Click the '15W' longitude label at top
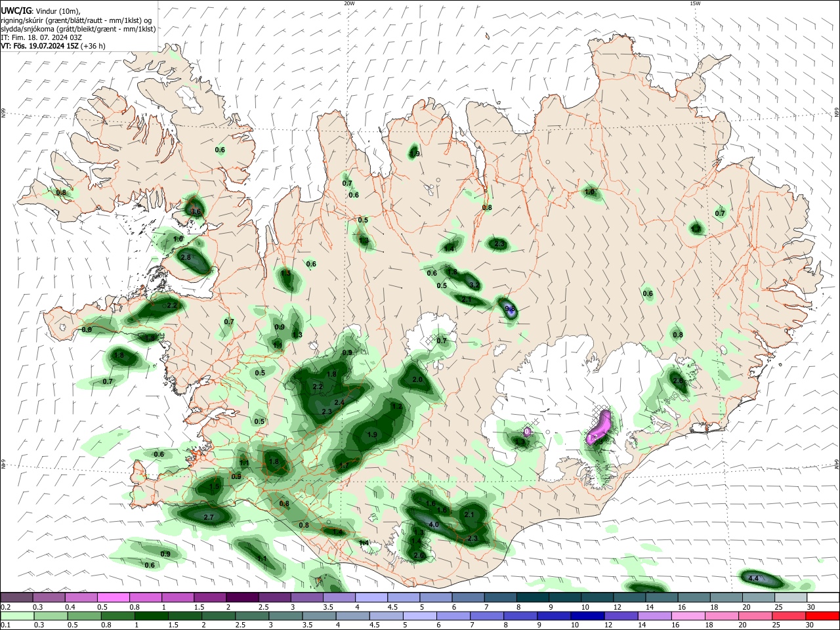Viewport: 840px width, 630px height. pos(695,3)
